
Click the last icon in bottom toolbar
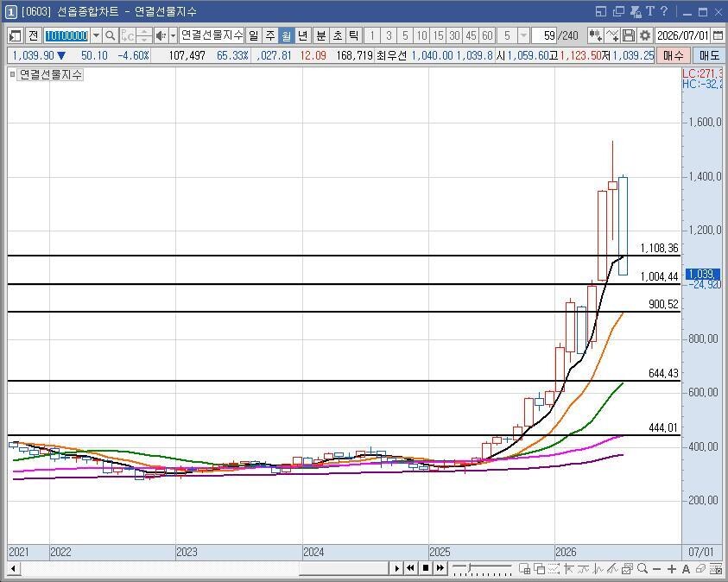715,568
